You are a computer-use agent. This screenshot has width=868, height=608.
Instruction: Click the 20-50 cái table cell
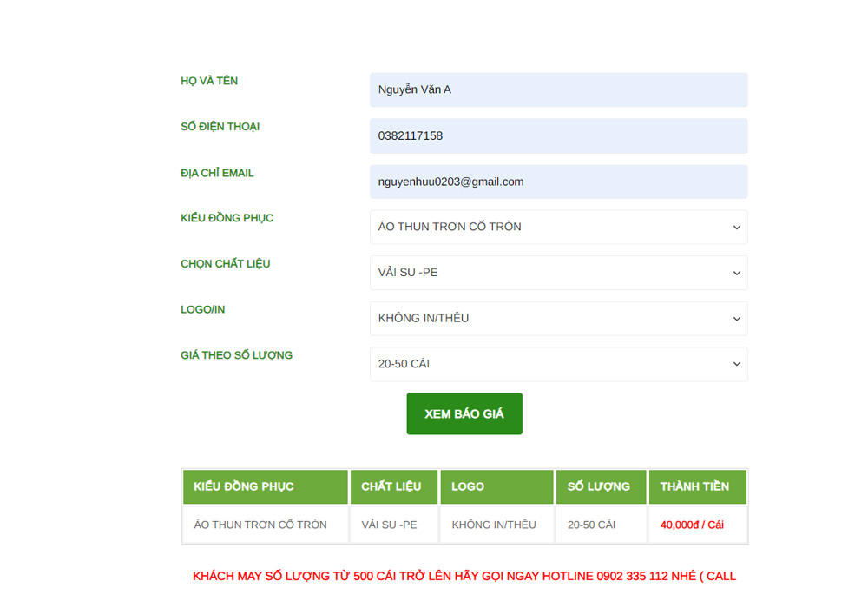[592, 525]
